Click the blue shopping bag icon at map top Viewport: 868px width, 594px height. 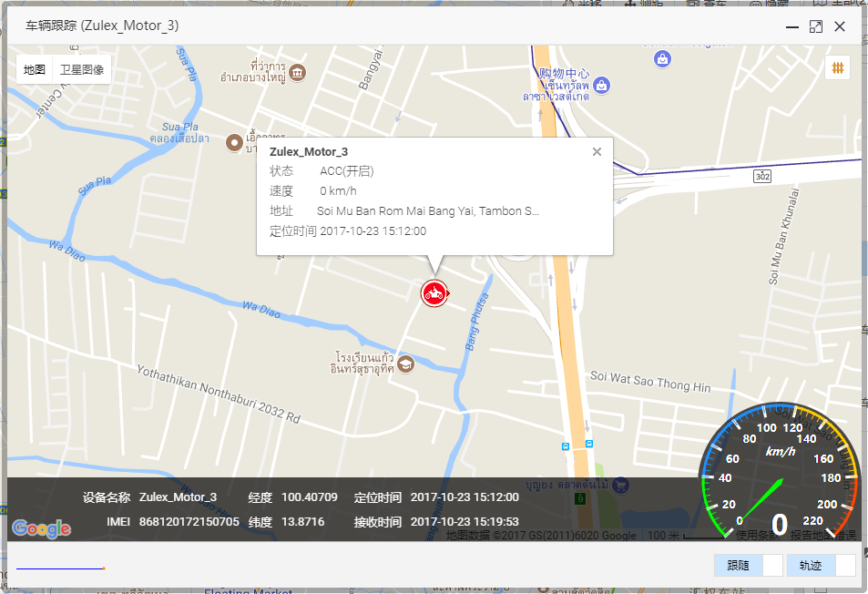tap(662, 58)
